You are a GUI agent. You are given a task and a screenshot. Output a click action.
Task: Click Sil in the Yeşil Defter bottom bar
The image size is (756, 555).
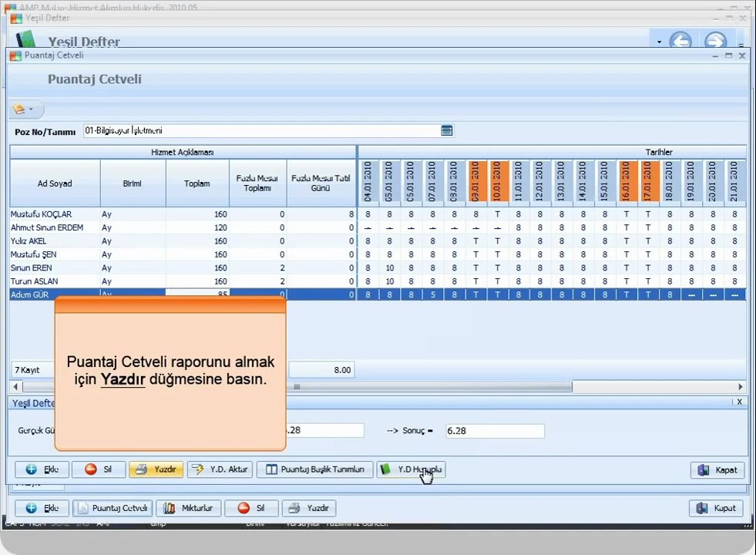pyautogui.click(x=251, y=508)
